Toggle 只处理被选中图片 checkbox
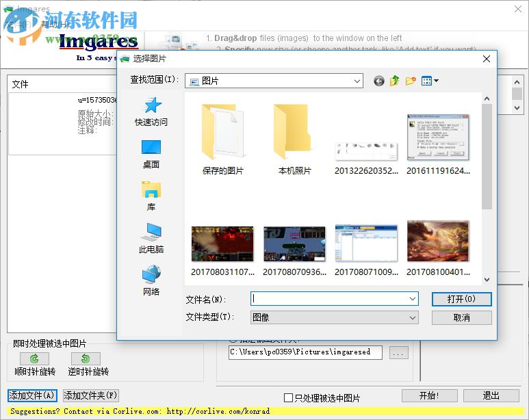The height and width of the screenshot is (420, 529). [289, 398]
